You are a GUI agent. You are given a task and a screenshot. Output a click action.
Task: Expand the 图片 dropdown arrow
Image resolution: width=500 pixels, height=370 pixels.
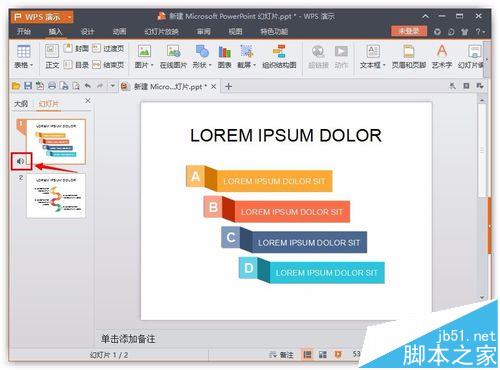(152, 65)
